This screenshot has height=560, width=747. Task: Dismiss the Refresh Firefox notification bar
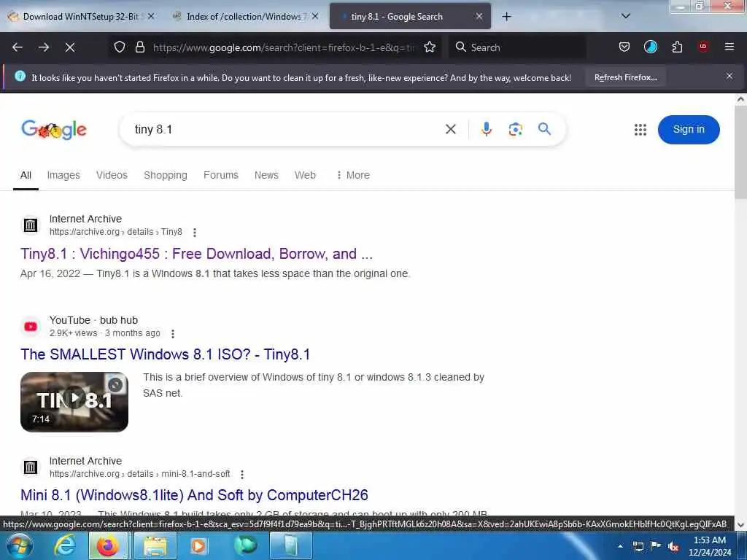(729, 76)
